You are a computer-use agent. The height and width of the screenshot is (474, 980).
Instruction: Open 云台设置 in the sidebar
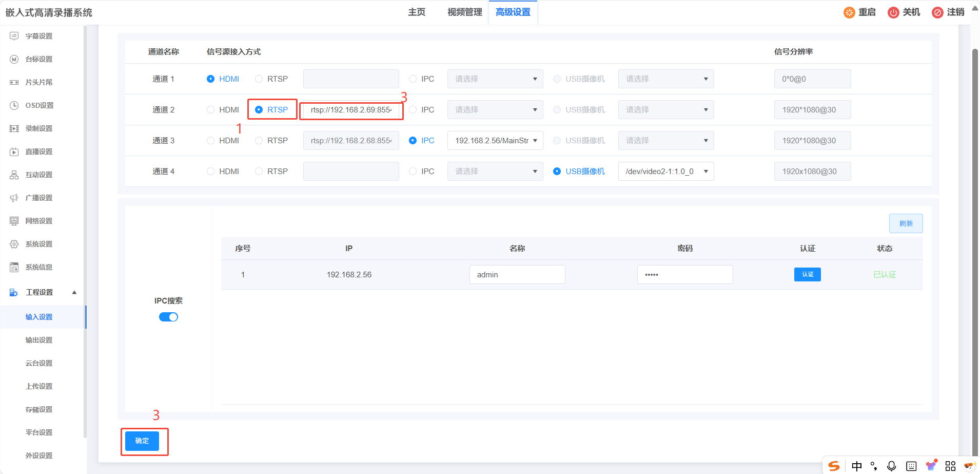39,363
